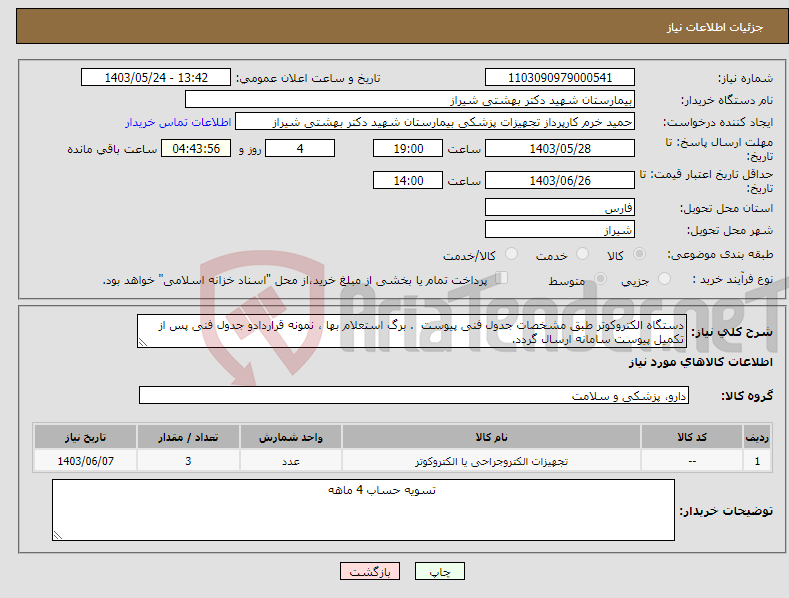The image size is (789, 598).
Task: Click the buyer notes textarea resize handle
Action: click(x=58, y=535)
